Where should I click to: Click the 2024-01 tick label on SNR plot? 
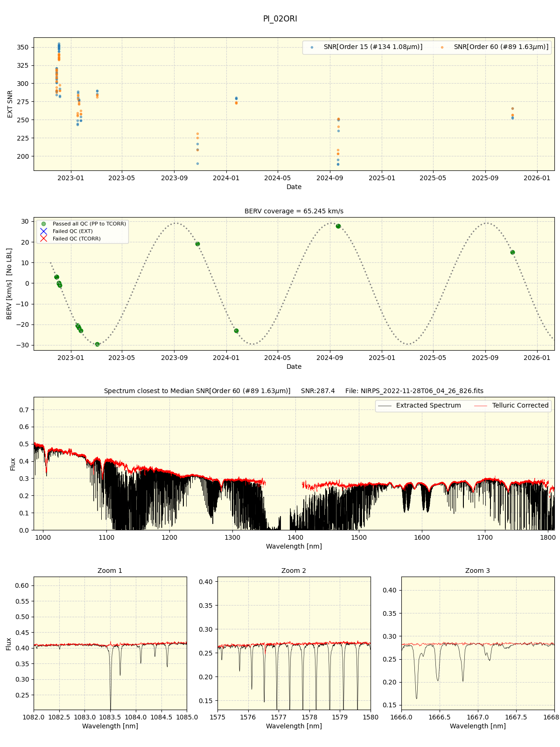(x=226, y=177)
